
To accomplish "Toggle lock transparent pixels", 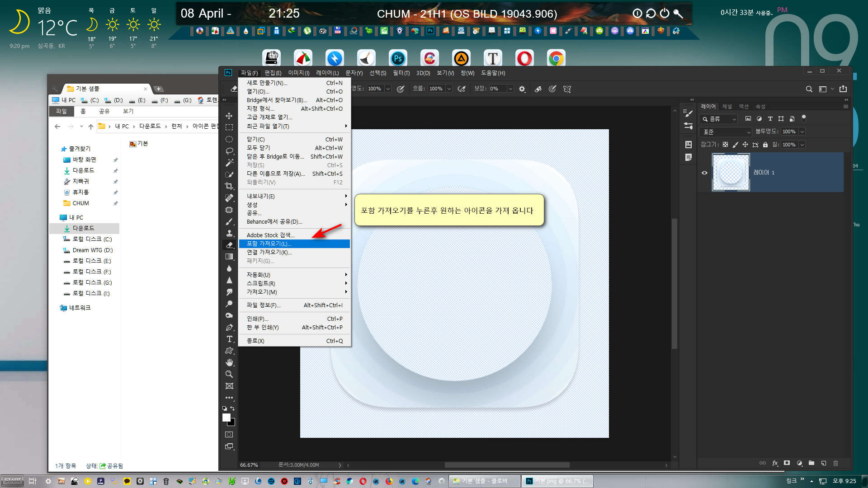I will (x=725, y=145).
